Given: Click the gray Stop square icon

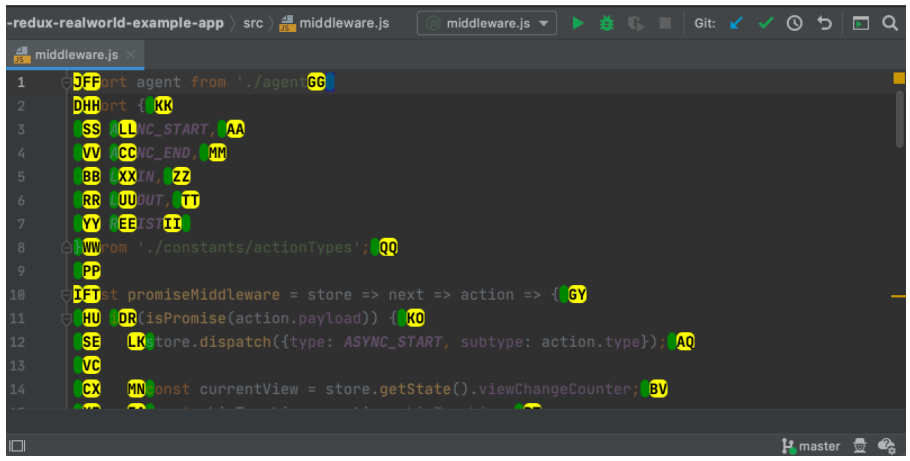Looking at the screenshot, I should click(665, 23).
